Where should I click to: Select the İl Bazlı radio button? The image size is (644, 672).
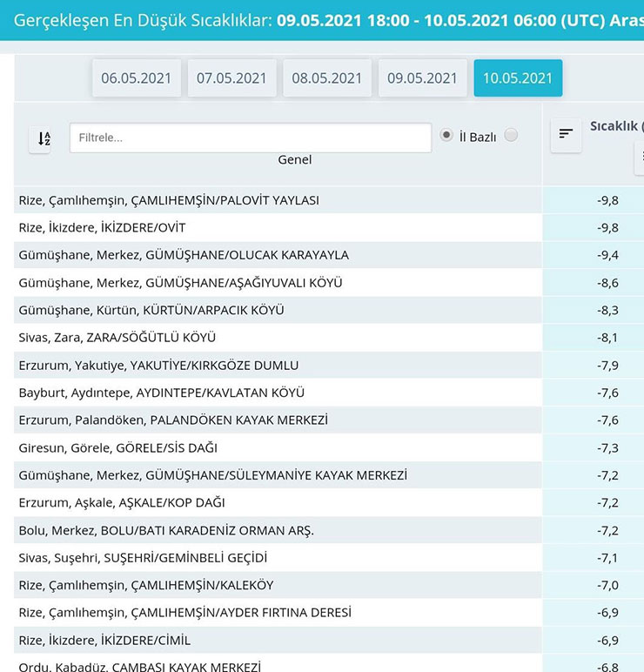point(446,135)
